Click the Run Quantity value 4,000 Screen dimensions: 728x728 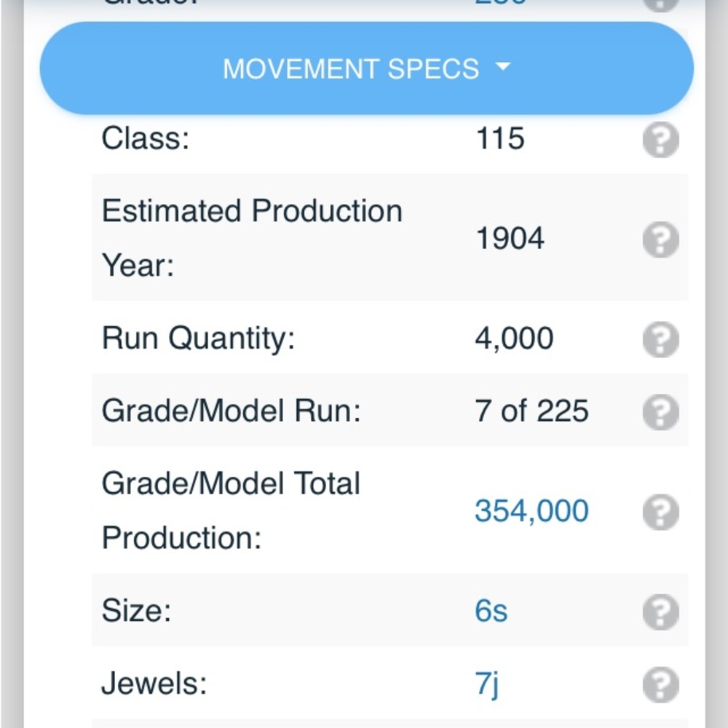pyautogui.click(x=514, y=339)
